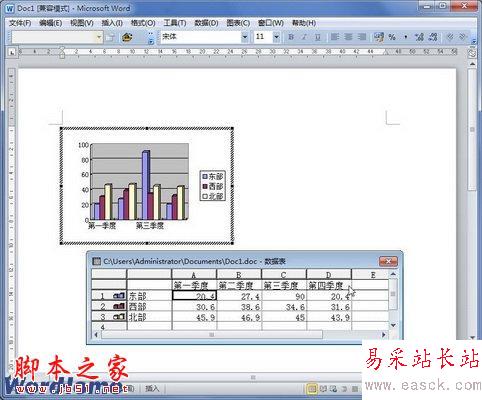Open the 图表(C) menu

click(238, 23)
